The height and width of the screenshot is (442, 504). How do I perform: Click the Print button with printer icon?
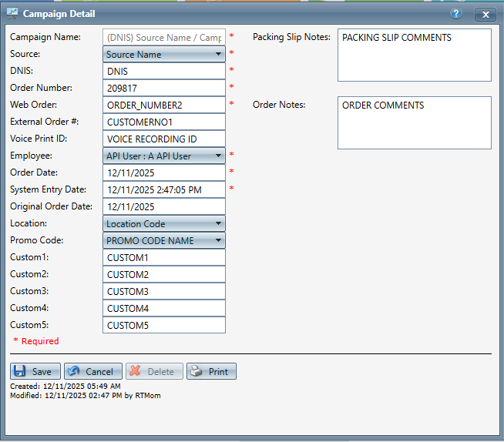pyautogui.click(x=211, y=371)
